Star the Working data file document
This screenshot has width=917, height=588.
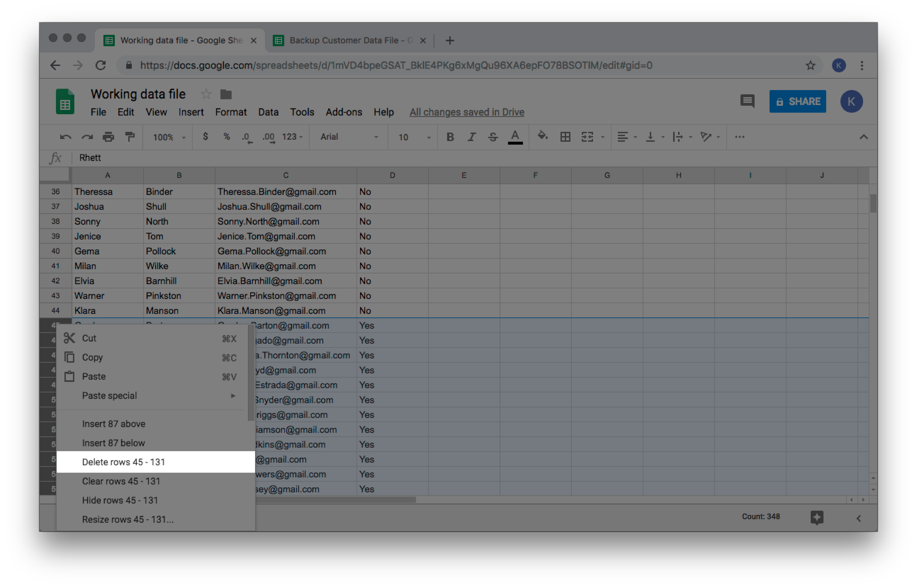[206, 94]
